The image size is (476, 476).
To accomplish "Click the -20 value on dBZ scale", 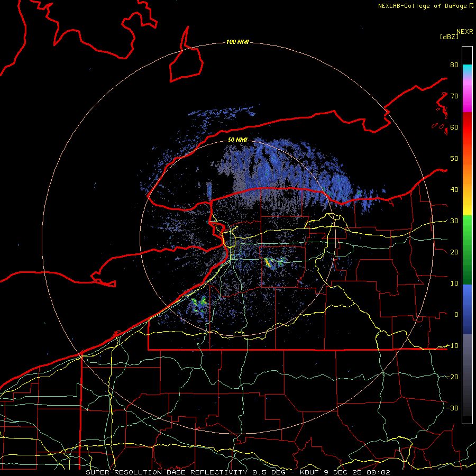I will 453,377.
